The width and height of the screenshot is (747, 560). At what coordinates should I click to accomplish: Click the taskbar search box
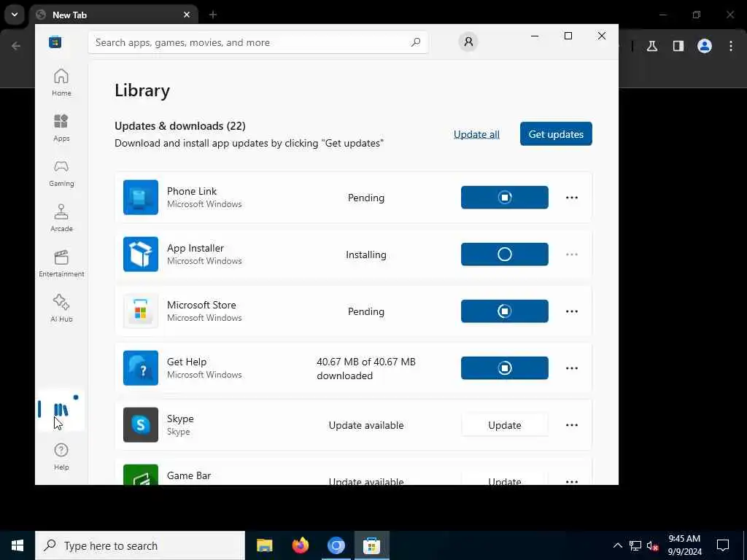140,545
